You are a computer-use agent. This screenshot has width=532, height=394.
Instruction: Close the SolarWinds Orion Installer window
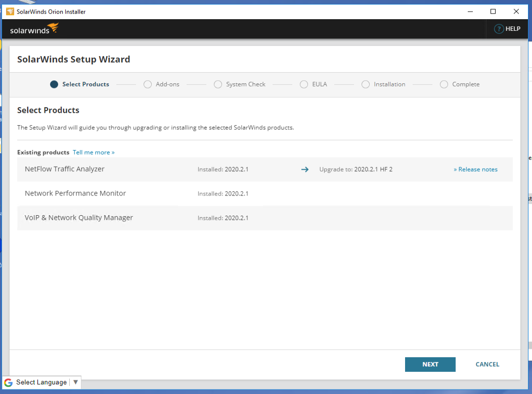pyautogui.click(x=516, y=12)
